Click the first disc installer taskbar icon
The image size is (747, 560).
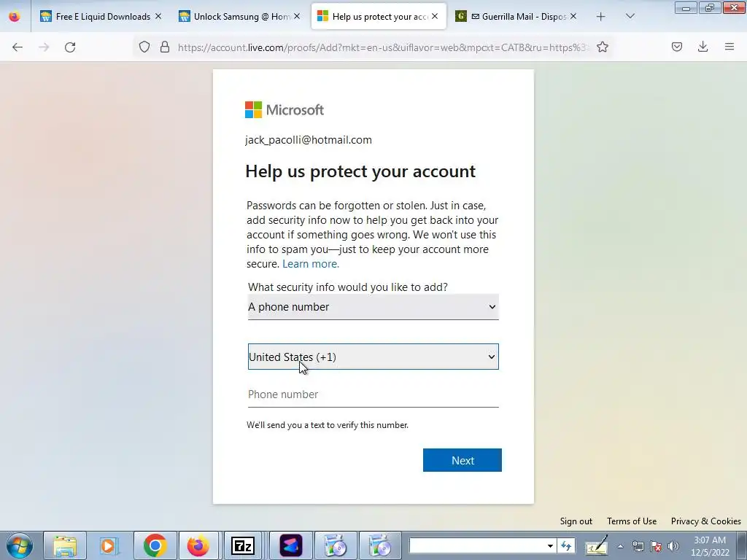(x=336, y=545)
